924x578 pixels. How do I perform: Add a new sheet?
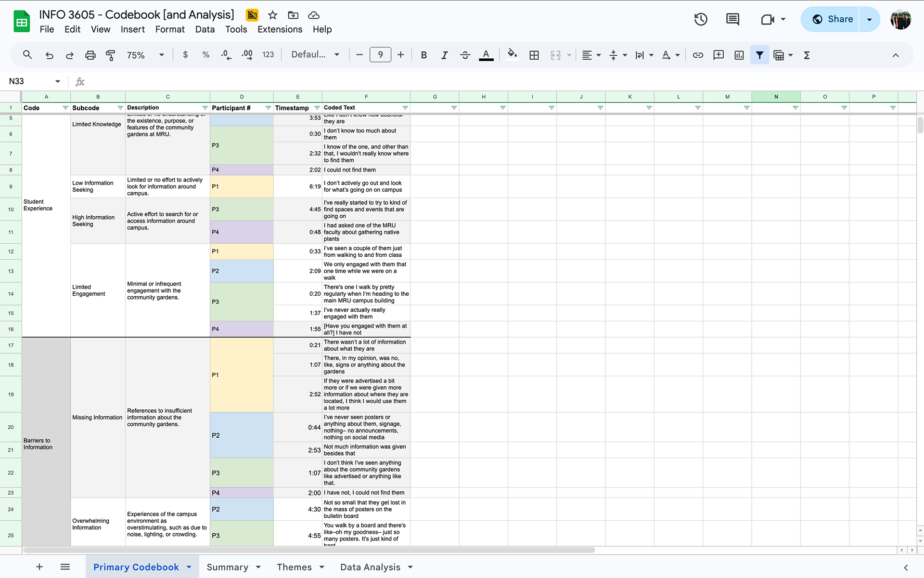pyautogui.click(x=39, y=567)
